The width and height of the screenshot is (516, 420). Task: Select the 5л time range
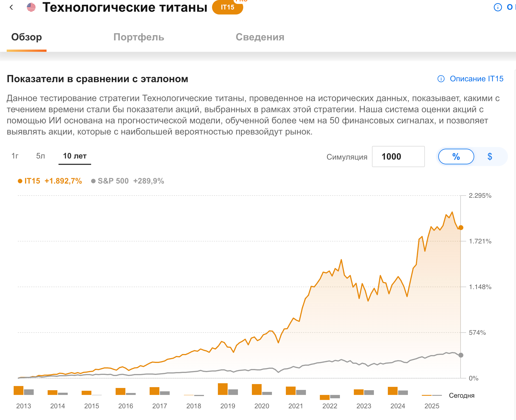pyautogui.click(x=40, y=156)
